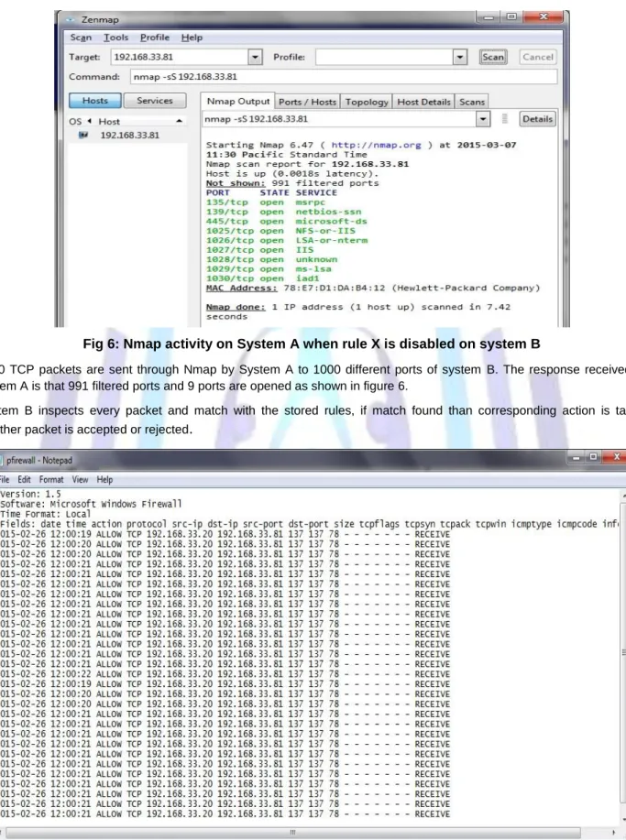The width and height of the screenshot is (626, 840).
Task: Switch to the Ports / Hosts tab
Action: coord(307,102)
